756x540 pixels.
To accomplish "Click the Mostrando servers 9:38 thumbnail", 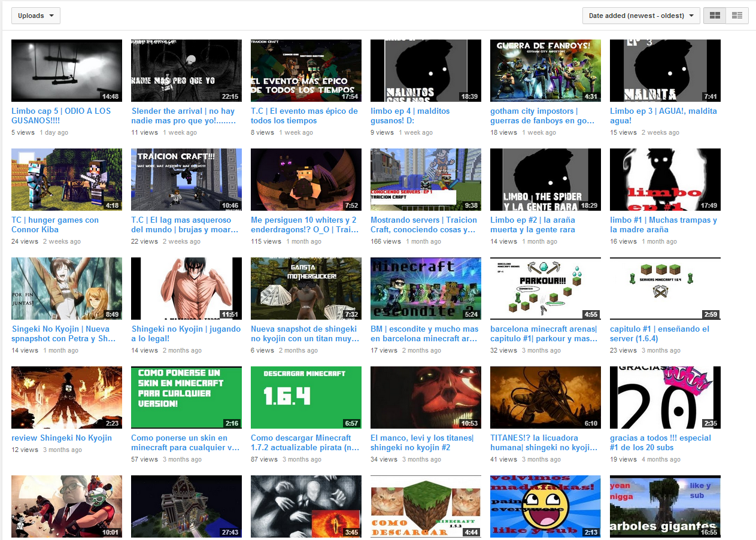I will 426,180.
